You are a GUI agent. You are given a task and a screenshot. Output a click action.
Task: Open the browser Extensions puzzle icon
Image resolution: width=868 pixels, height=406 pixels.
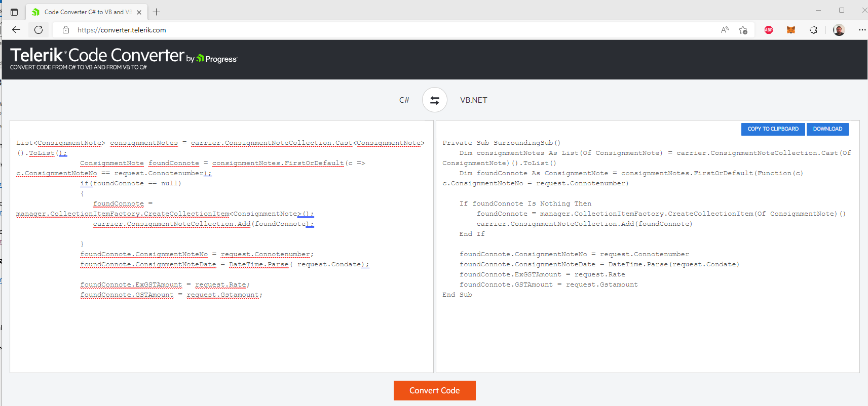pyautogui.click(x=813, y=30)
